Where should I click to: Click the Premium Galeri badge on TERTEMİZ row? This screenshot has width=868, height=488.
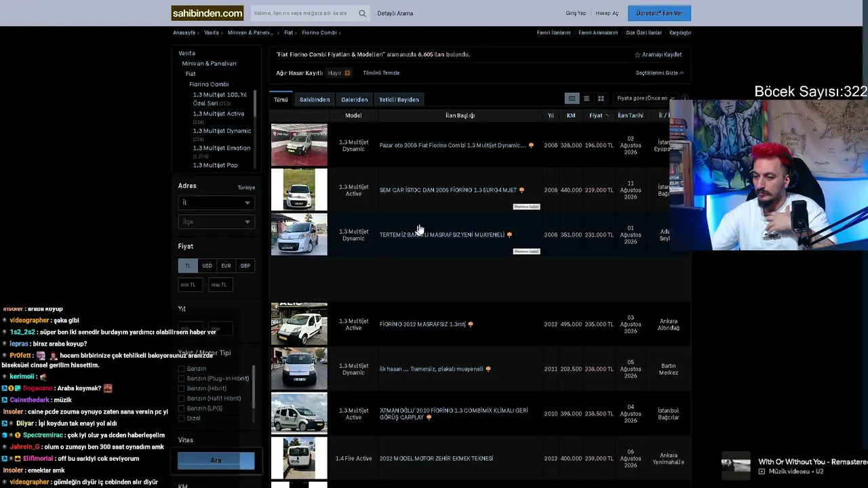[x=526, y=251]
